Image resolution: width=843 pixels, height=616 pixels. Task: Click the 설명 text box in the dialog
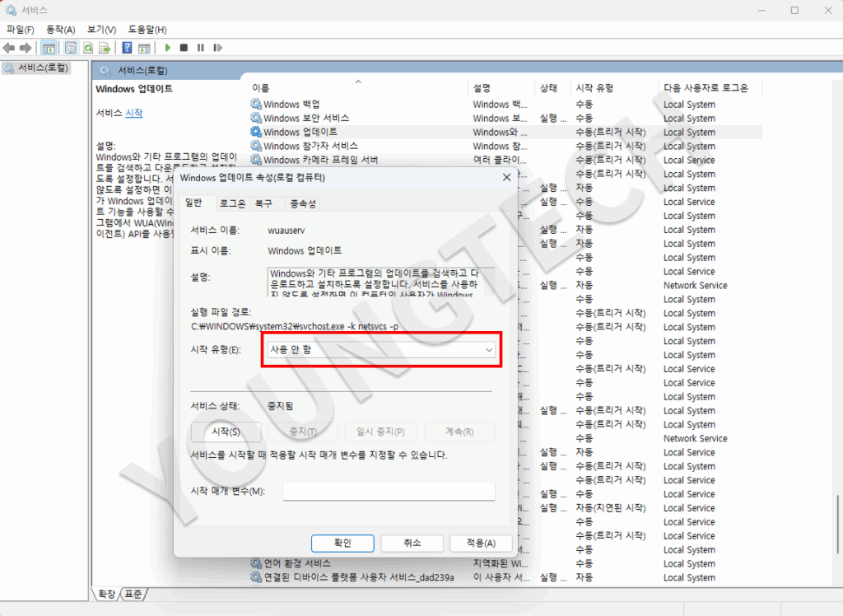click(380, 282)
